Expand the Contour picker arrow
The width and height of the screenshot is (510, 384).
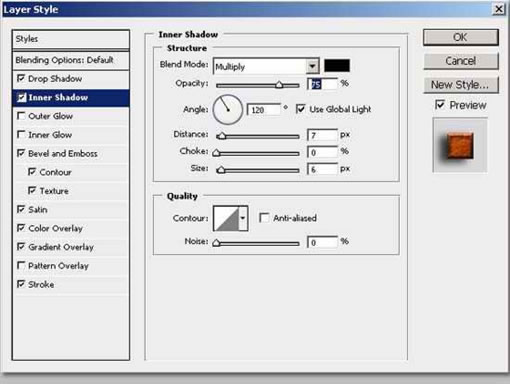[243, 219]
